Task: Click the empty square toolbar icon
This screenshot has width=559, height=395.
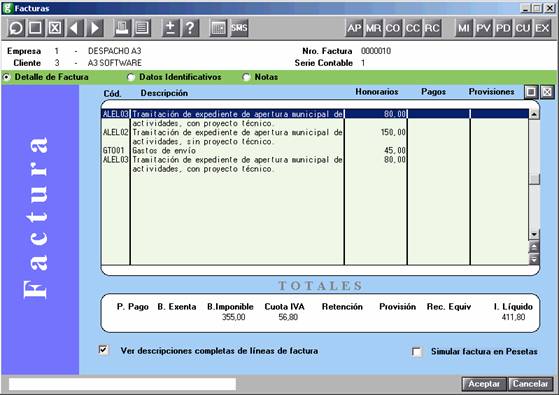Action: point(35,28)
